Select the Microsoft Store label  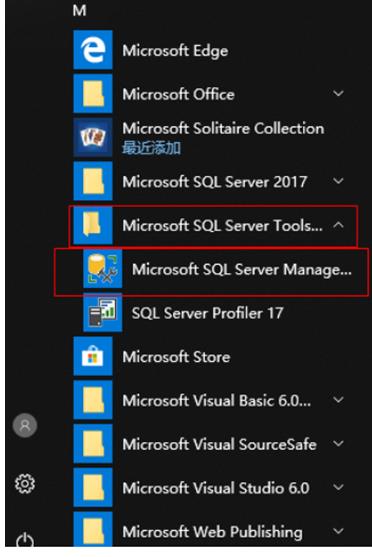(x=176, y=357)
